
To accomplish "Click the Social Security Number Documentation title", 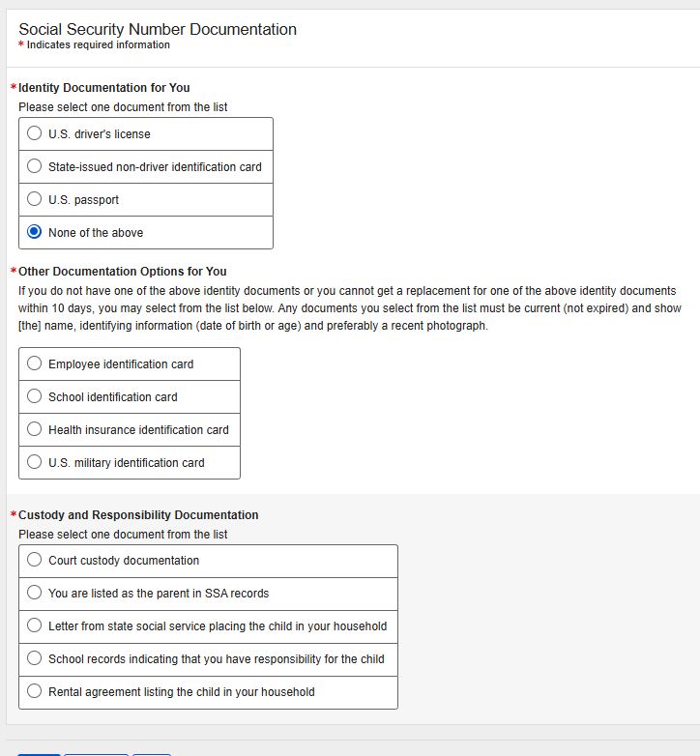I will [x=158, y=30].
